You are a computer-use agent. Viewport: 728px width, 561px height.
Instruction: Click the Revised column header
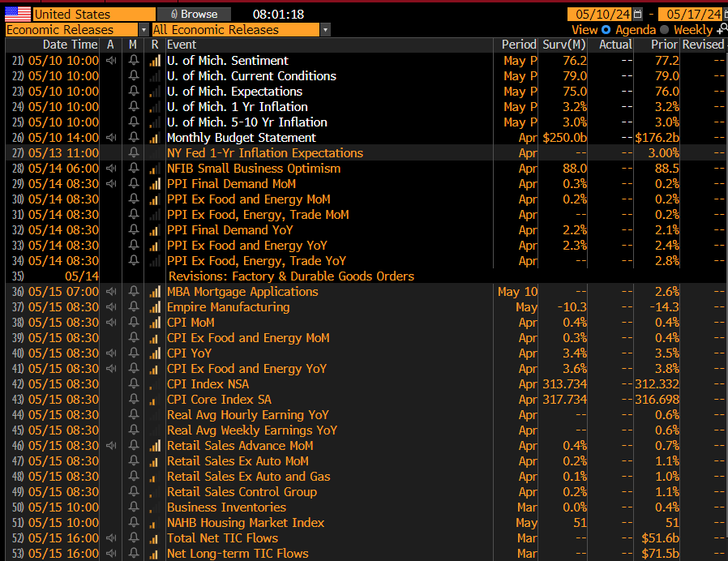pyautogui.click(x=703, y=45)
